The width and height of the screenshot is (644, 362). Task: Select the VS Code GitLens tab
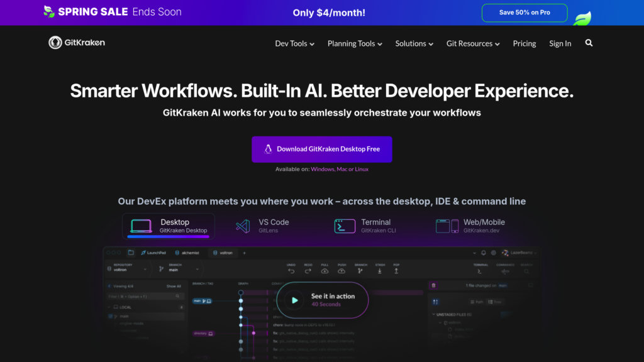[x=263, y=226]
